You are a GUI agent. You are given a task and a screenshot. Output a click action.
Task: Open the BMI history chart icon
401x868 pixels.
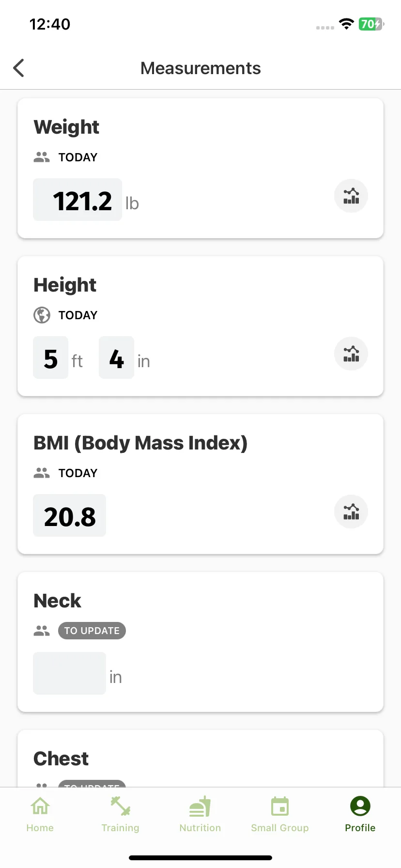click(351, 511)
